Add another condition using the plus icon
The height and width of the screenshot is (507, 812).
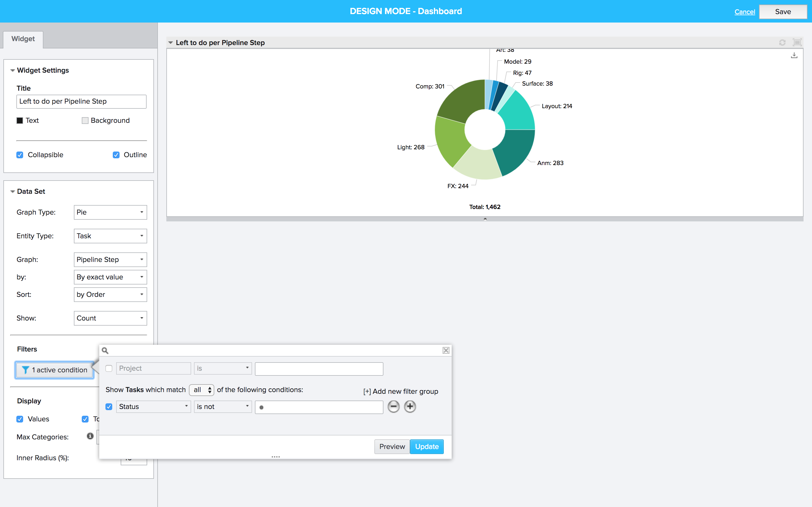[x=410, y=406]
